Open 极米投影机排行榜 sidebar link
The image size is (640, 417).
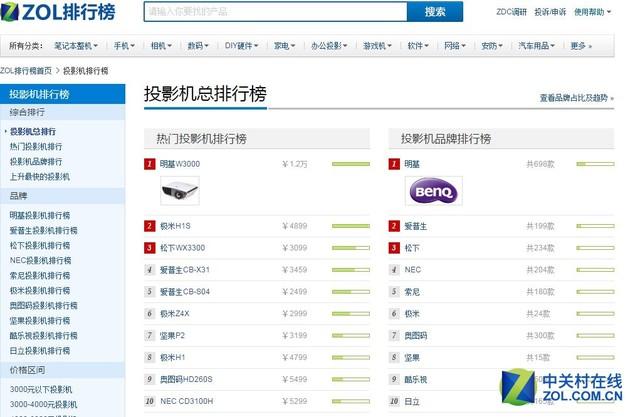(40, 291)
